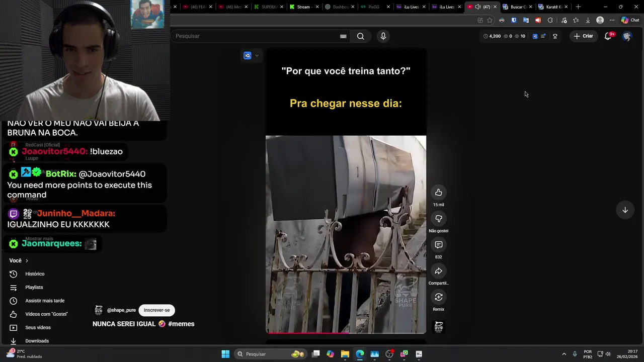Viewport: 644px width, 362px height.
Task: Open the account avatar menu
Action: [627, 36]
